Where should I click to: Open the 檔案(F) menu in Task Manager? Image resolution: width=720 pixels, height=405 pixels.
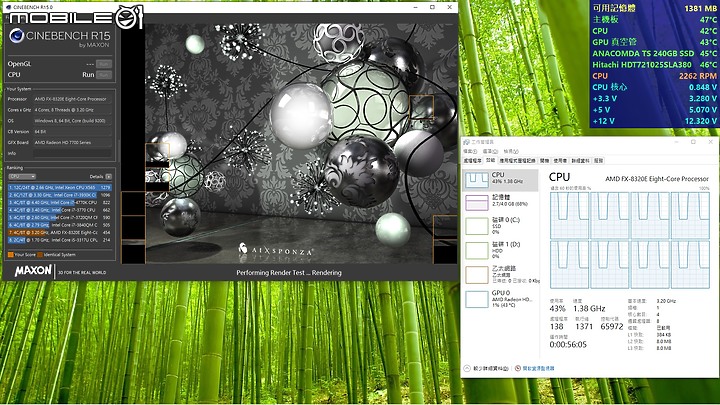470,151
